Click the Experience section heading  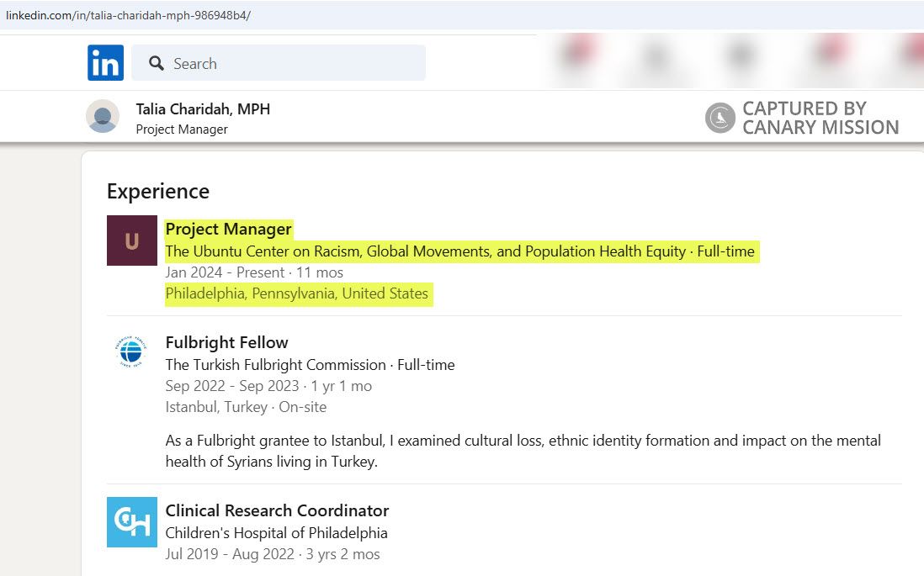[158, 192]
